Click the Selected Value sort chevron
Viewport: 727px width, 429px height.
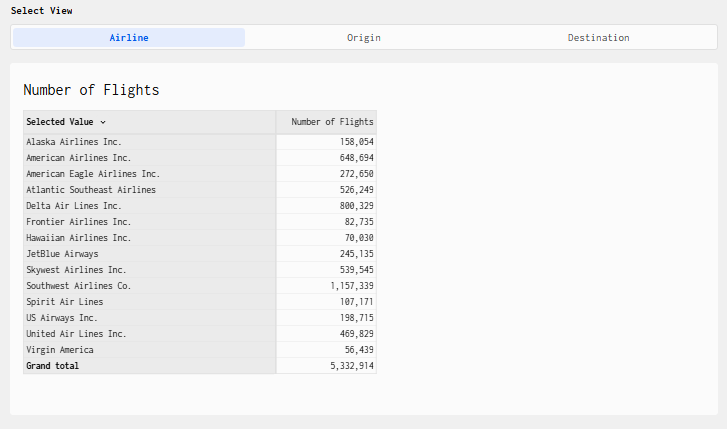point(103,122)
